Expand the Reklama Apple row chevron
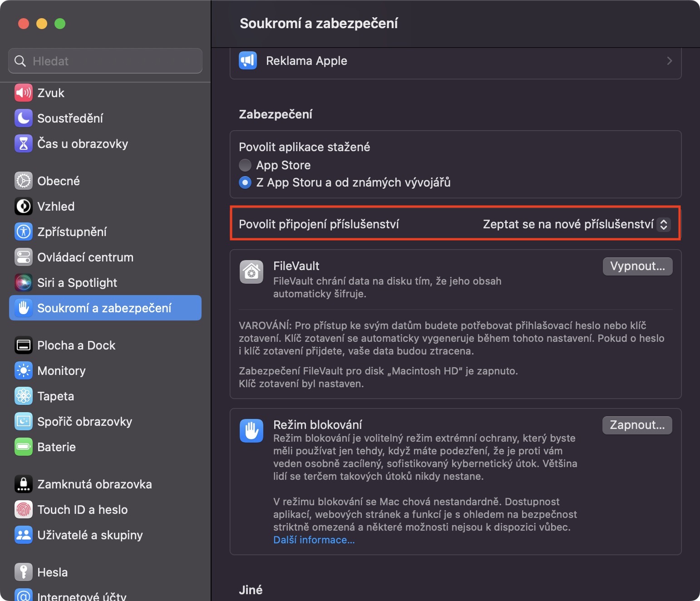The height and width of the screenshot is (601, 700). 669,61
